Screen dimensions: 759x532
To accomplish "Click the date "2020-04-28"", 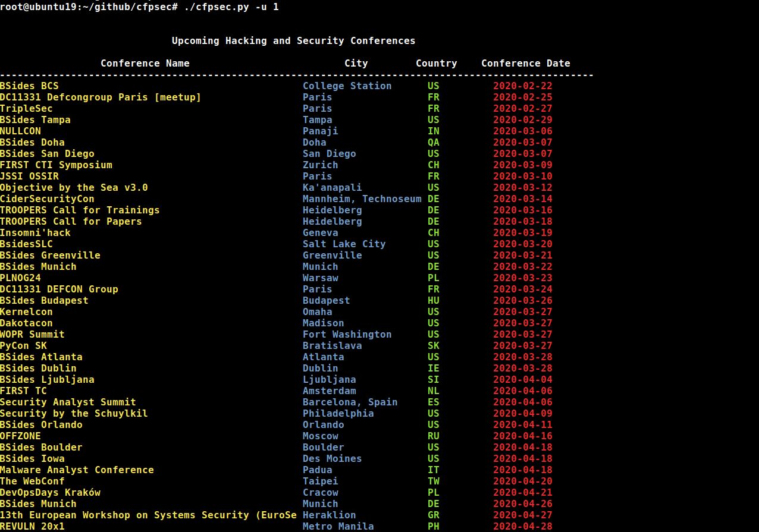I will coord(523,526).
